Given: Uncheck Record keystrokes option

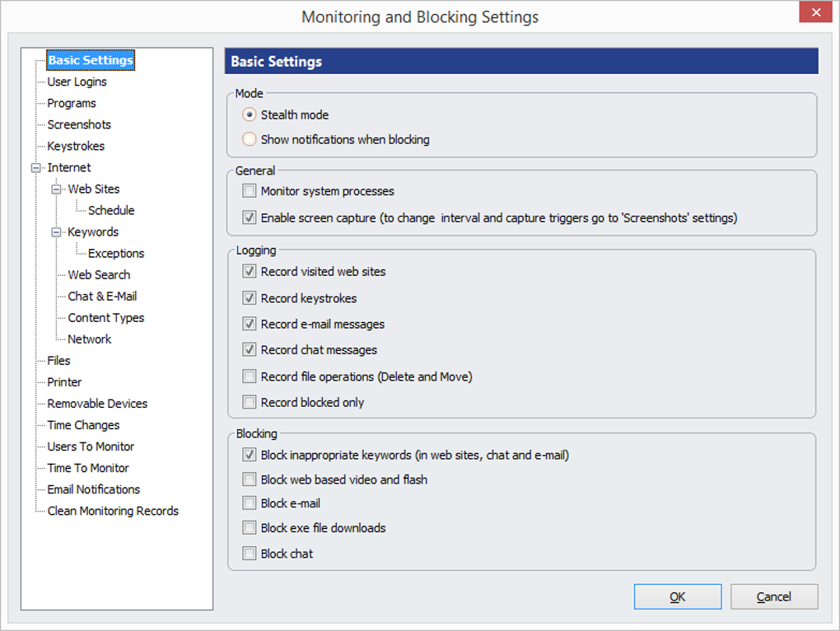Looking at the screenshot, I should pyautogui.click(x=250, y=298).
